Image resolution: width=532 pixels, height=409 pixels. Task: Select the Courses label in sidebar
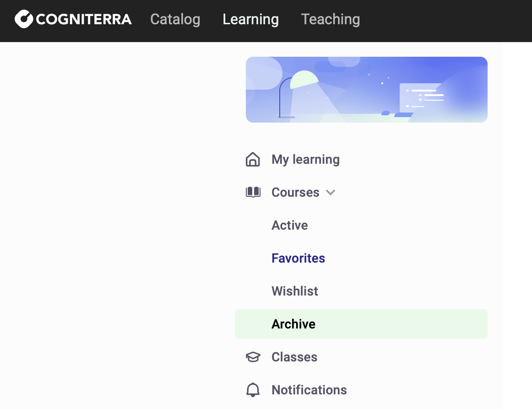click(295, 192)
